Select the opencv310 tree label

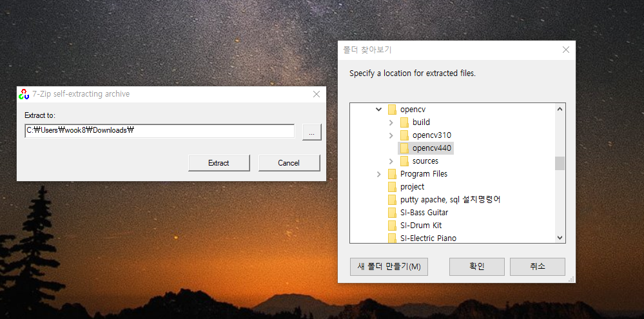click(x=432, y=135)
